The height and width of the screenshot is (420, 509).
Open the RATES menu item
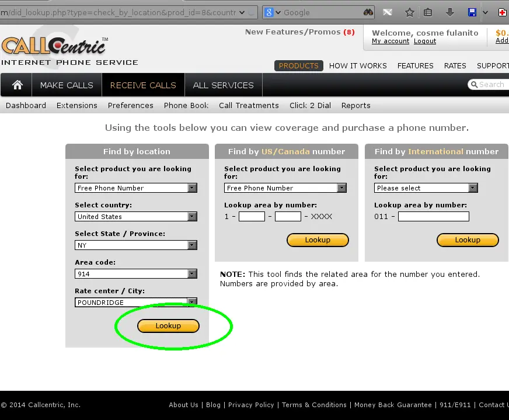455,65
